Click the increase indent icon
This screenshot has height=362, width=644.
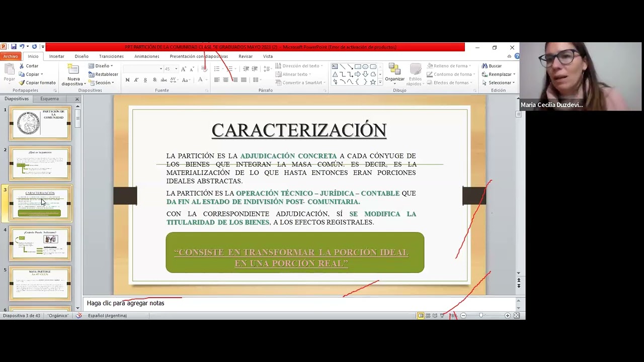click(x=255, y=68)
